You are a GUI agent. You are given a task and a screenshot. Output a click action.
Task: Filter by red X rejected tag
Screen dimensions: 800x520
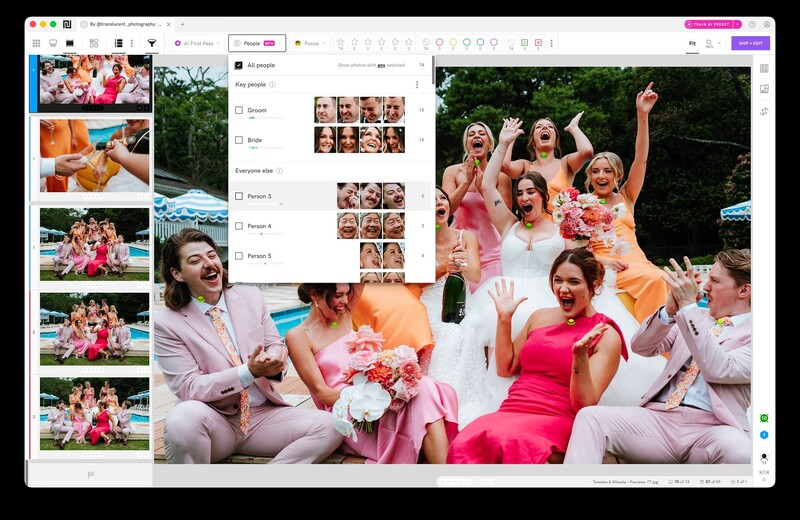pos(538,42)
